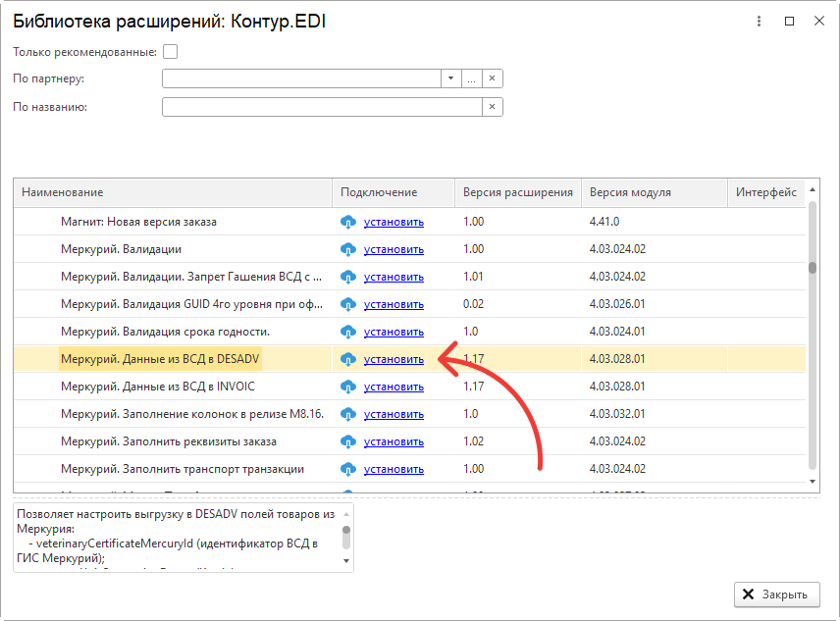Open the three-dot window options menu

tap(759, 22)
